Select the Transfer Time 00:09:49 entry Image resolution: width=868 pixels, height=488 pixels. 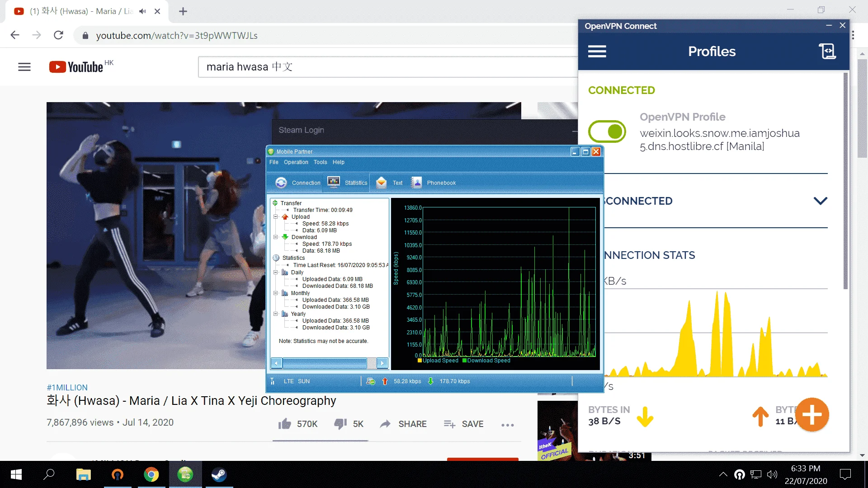323,210
